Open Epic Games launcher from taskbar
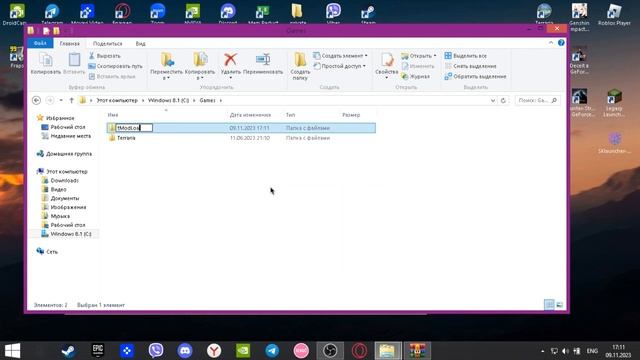 98,351
